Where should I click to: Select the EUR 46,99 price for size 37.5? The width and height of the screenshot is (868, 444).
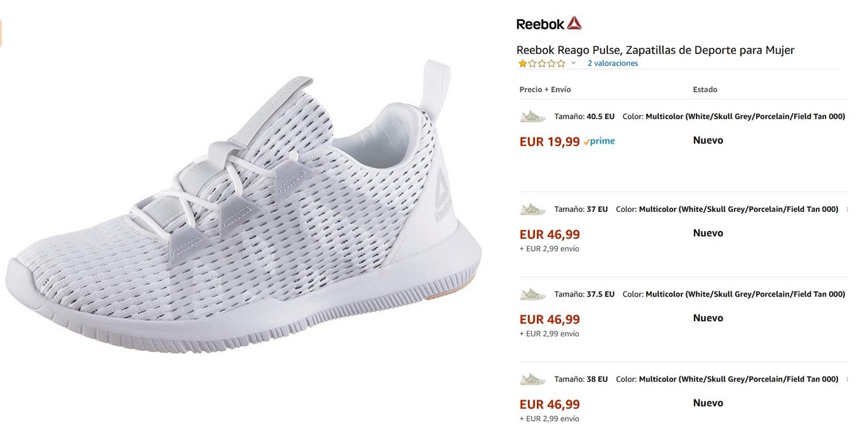[x=550, y=319]
